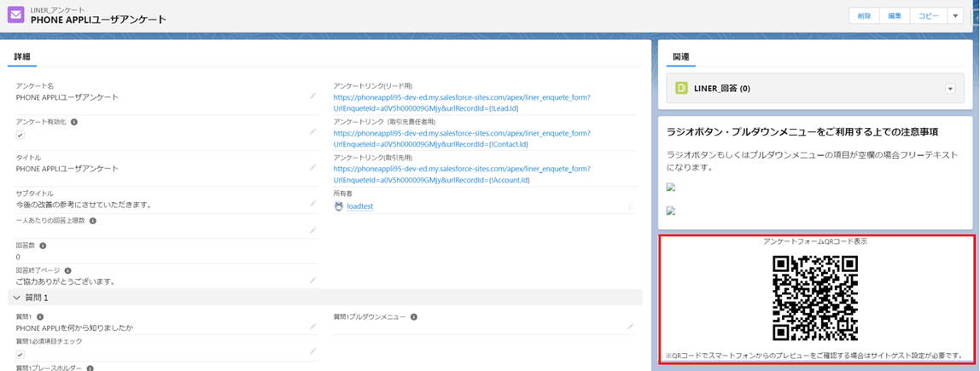This screenshot has height=371, width=980.
Task: Click the page heading PHONE APPLIユーザアンケート
Action: 98,20
